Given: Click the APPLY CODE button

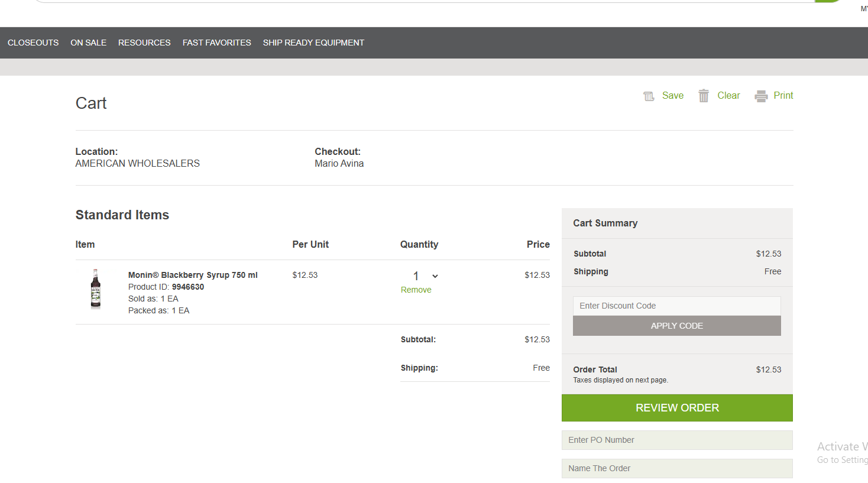Looking at the screenshot, I should (x=677, y=326).
